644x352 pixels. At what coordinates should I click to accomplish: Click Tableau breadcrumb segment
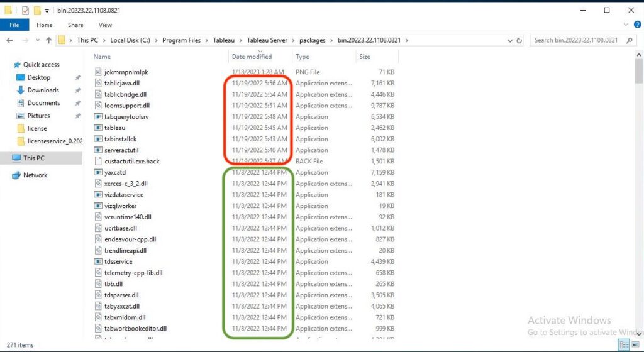(x=224, y=40)
